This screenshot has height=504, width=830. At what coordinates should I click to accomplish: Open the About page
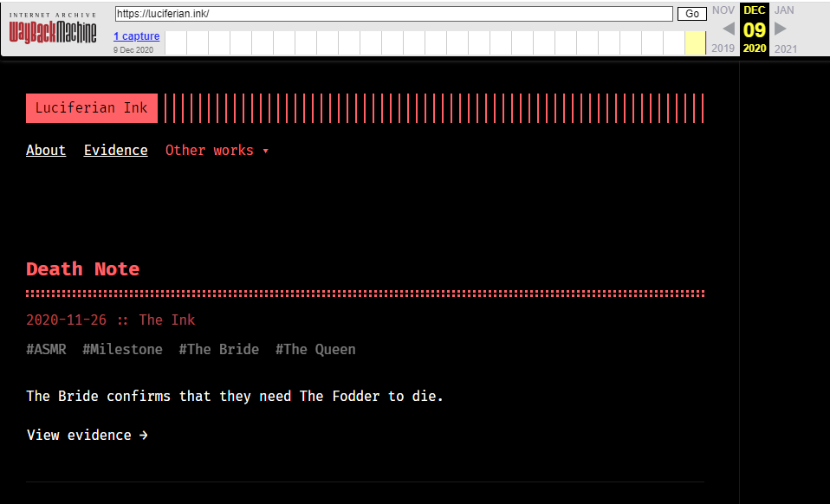pyautogui.click(x=46, y=150)
